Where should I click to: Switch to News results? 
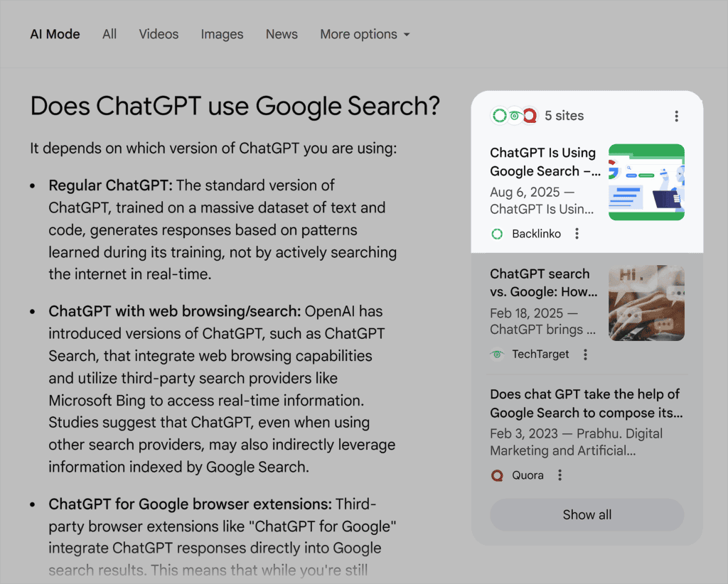(282, 34)
